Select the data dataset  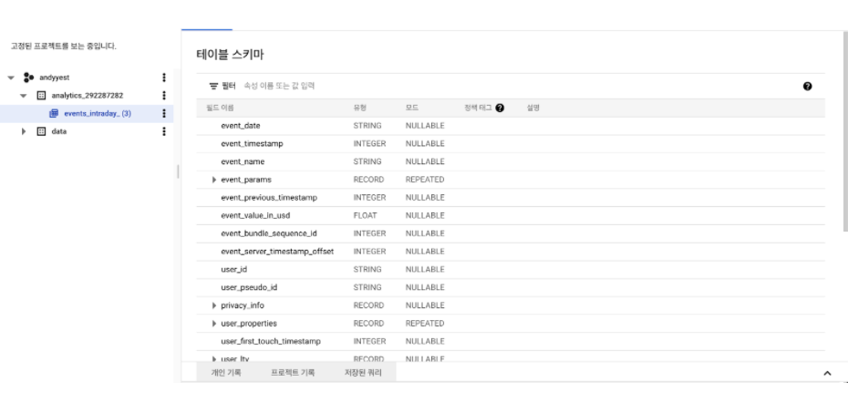coord(58,131)
